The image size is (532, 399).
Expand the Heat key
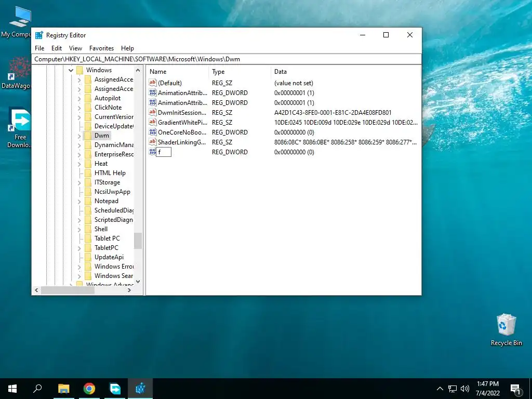point(79,164)
